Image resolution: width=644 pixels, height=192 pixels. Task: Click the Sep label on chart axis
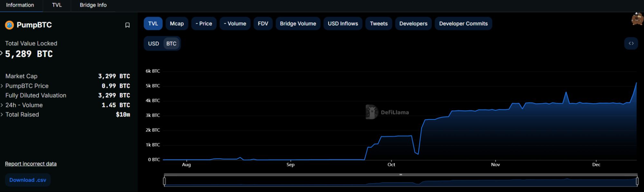coord(290,165)
